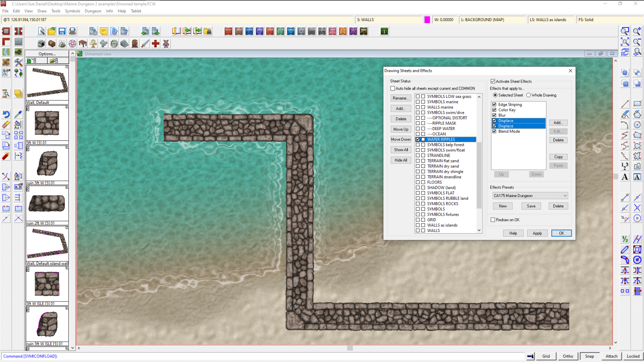Click the treasure chest symbol catalog icon
The width and height of the screenshot is (644, 362).
pos(52,43)
